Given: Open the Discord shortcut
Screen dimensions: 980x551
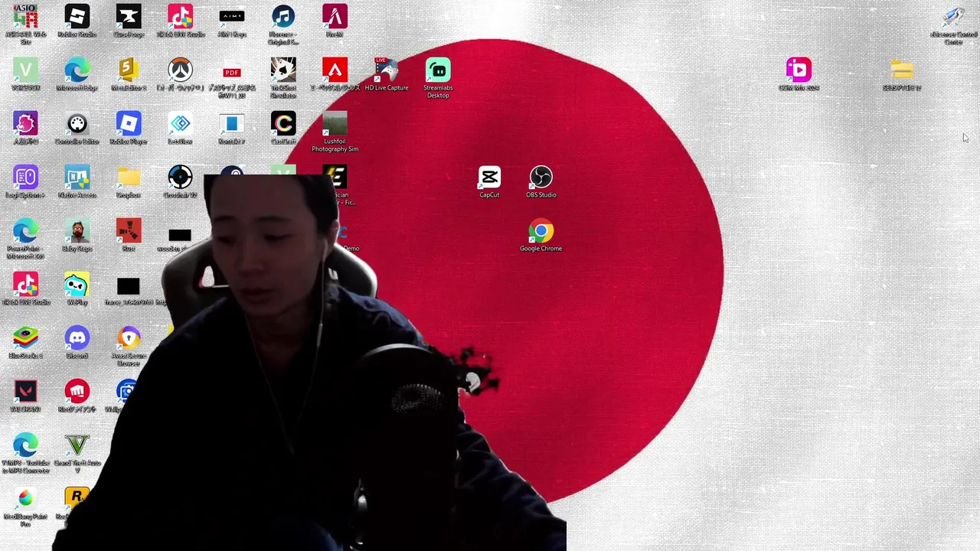Looking at the screenshot, I should pos(77,338).
